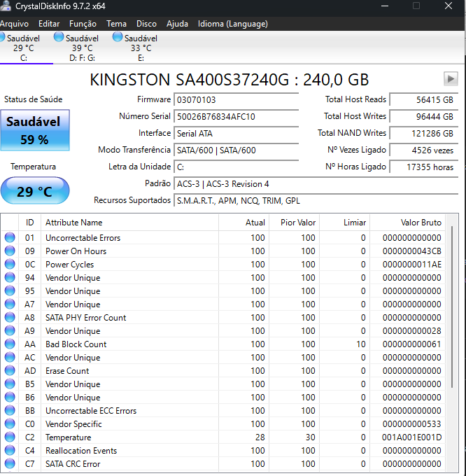Click status orb for attribute AC row
The height and width of the screenshot is (476, 466).
(x=10, y=357)
